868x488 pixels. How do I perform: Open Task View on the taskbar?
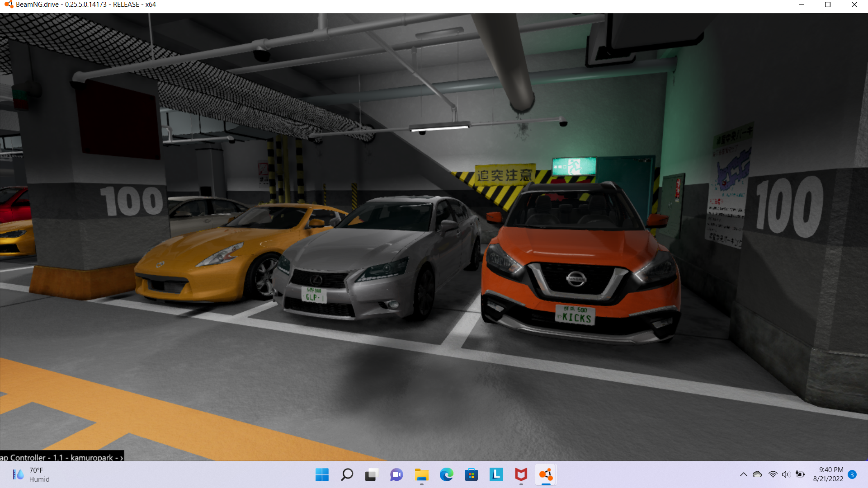(x=372, y=474)
